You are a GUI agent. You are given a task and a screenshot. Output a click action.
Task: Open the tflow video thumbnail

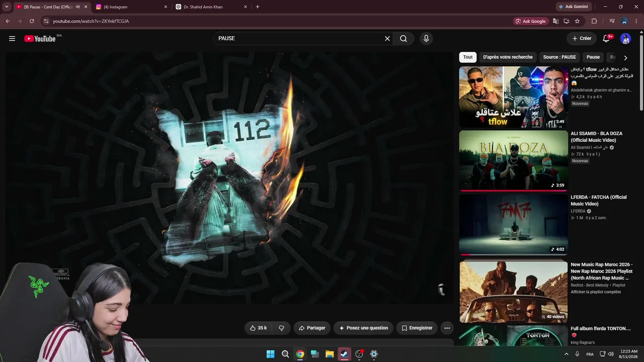pos(513,97)
